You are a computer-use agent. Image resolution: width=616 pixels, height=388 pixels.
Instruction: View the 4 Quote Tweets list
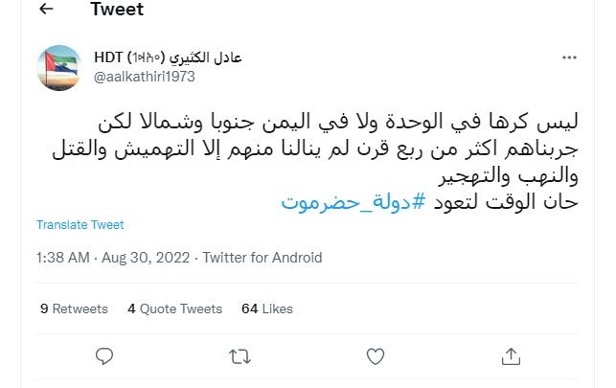coord(175,309)
